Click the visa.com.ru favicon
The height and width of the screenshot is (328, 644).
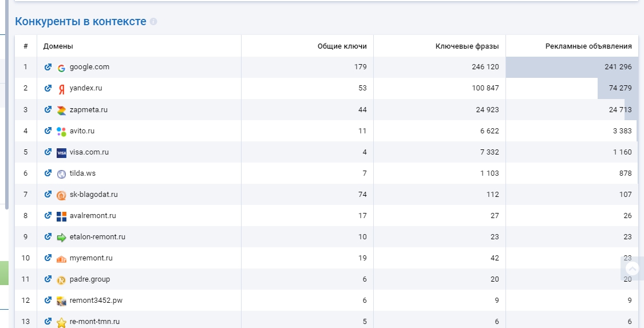pyautogui.click(x=62, y=153)
